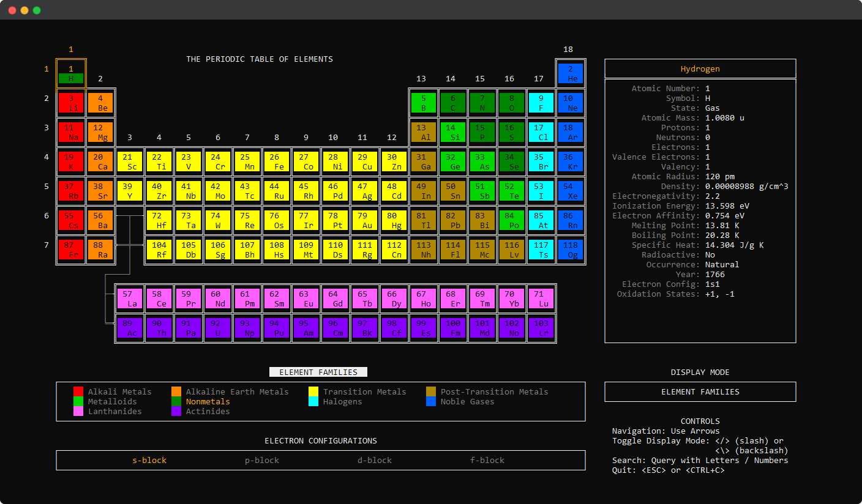
Task: Click the Atomic Mass value 1.0080 u
Action: (725, 117)
